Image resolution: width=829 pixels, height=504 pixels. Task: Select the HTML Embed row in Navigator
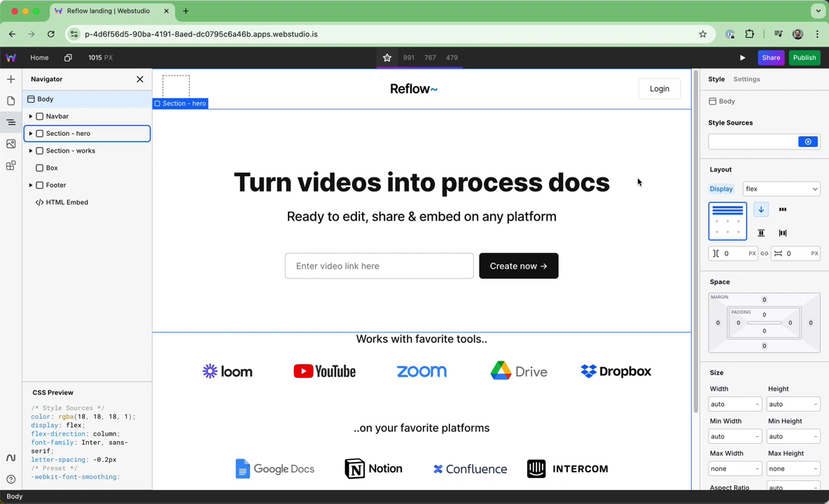[x=88, y=202]
